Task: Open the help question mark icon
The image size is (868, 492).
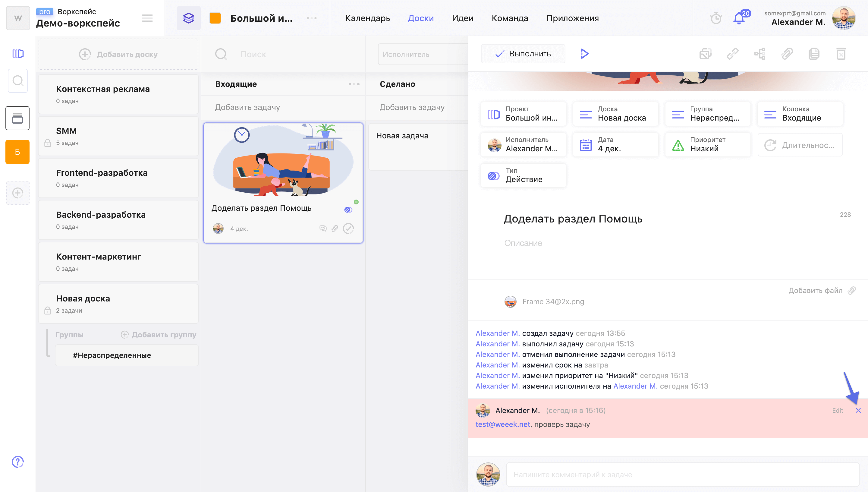Action: (x=17, y=462)
